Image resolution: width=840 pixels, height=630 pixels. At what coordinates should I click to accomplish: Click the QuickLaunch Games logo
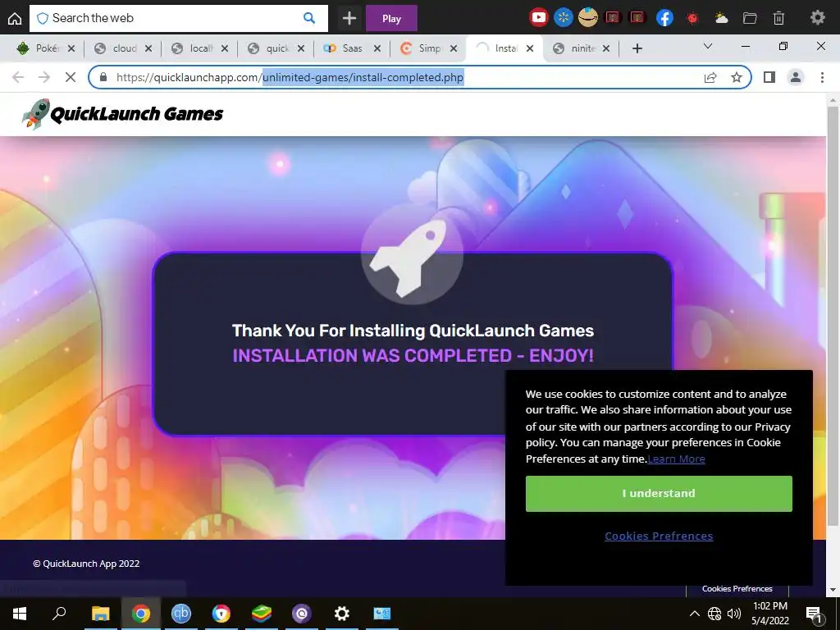(123, 113)
